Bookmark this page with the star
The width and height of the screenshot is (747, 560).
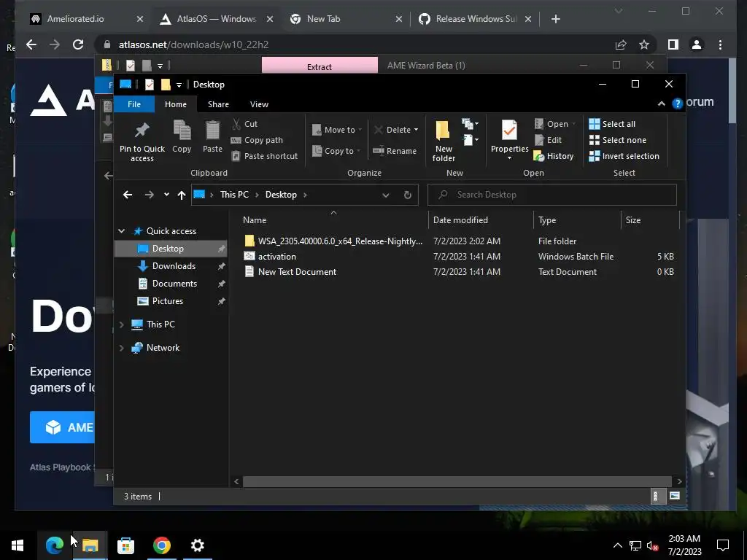644,44
